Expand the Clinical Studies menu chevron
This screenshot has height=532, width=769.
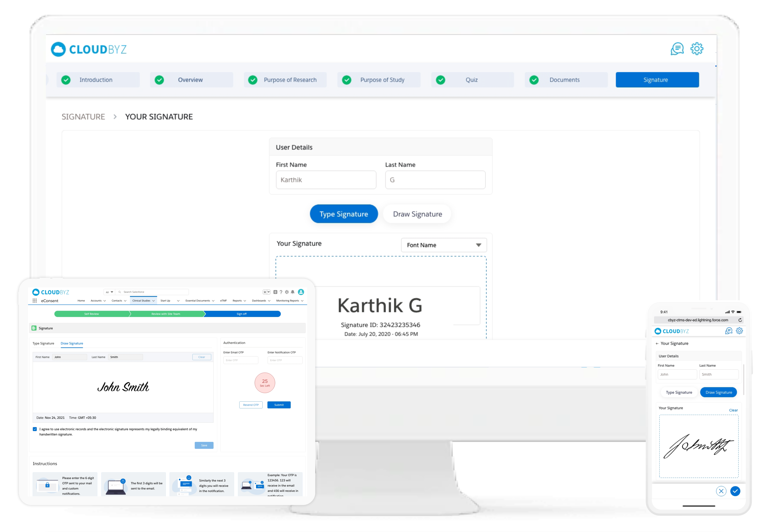(x=153, y=301)
